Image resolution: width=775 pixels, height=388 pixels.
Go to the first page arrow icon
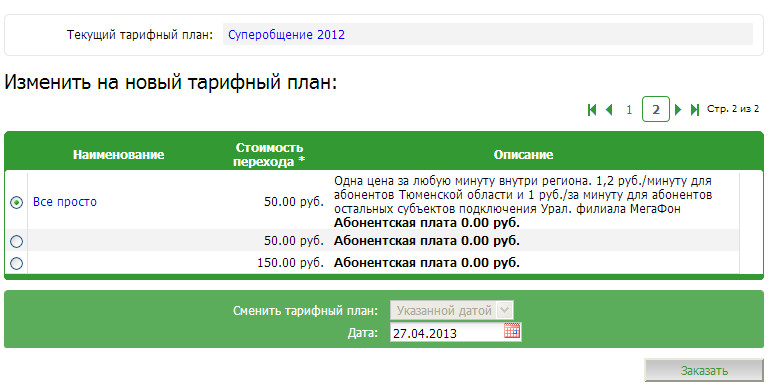coord(592,109)
